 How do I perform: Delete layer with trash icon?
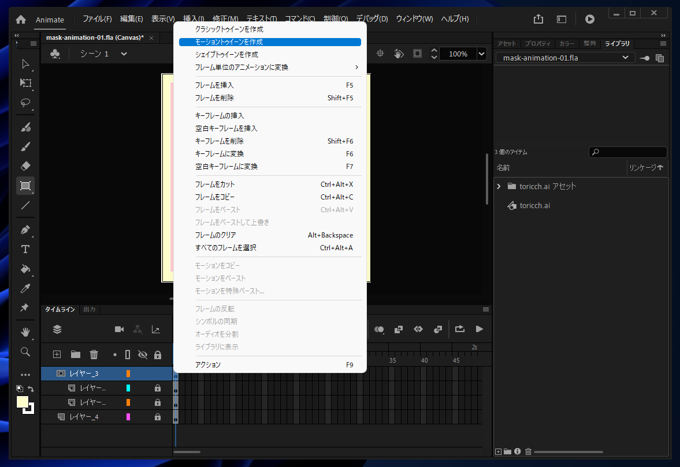(x=94, y=354)
